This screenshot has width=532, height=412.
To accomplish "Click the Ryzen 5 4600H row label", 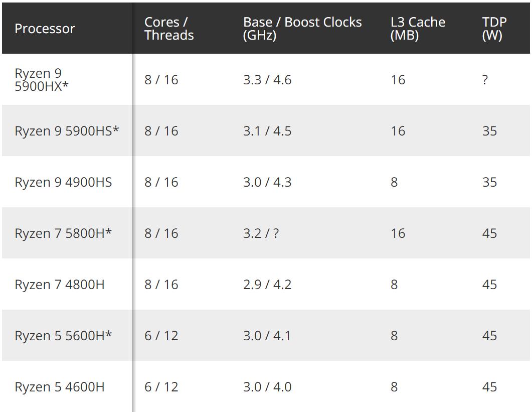I will [x=60, y=387].
